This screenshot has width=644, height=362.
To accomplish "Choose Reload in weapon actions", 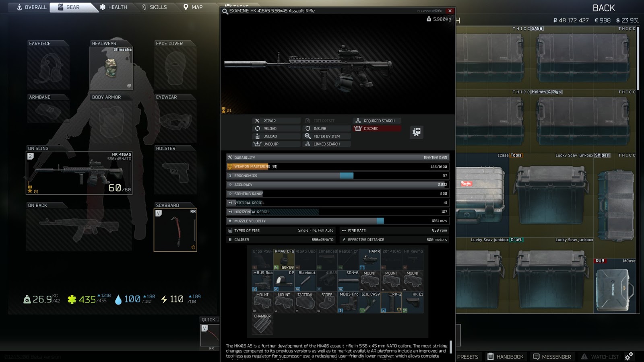I will (x=277, y=129).
